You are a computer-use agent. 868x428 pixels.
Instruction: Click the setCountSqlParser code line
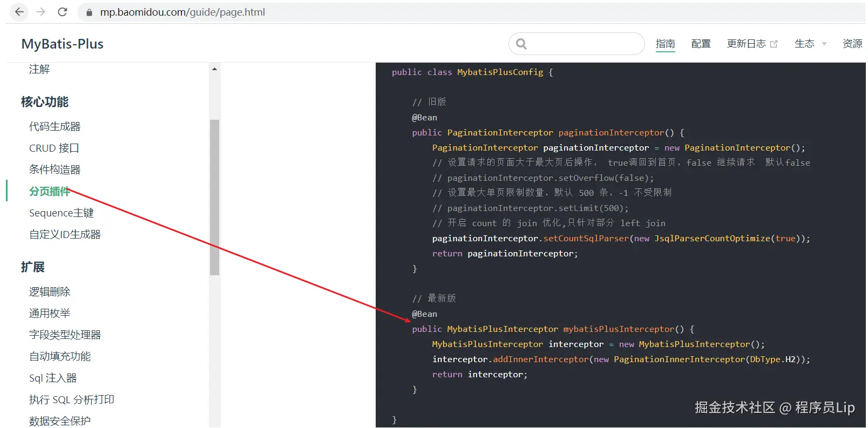tap(621, 238)
